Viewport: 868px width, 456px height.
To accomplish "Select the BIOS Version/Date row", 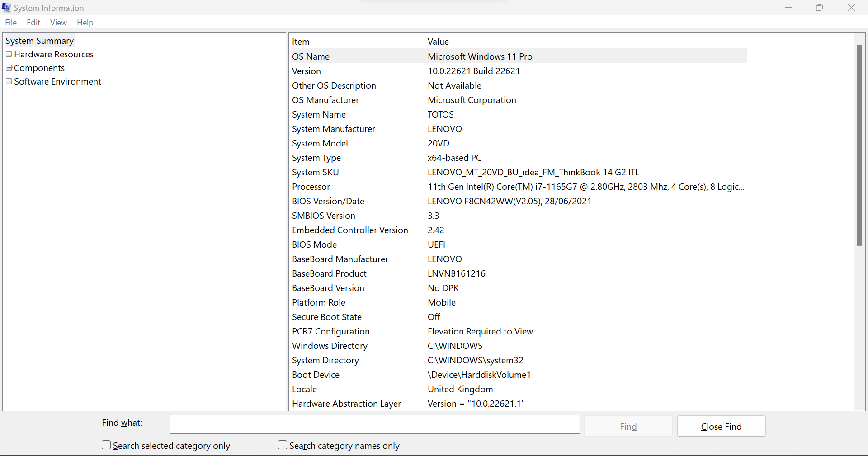I will 518,201.
